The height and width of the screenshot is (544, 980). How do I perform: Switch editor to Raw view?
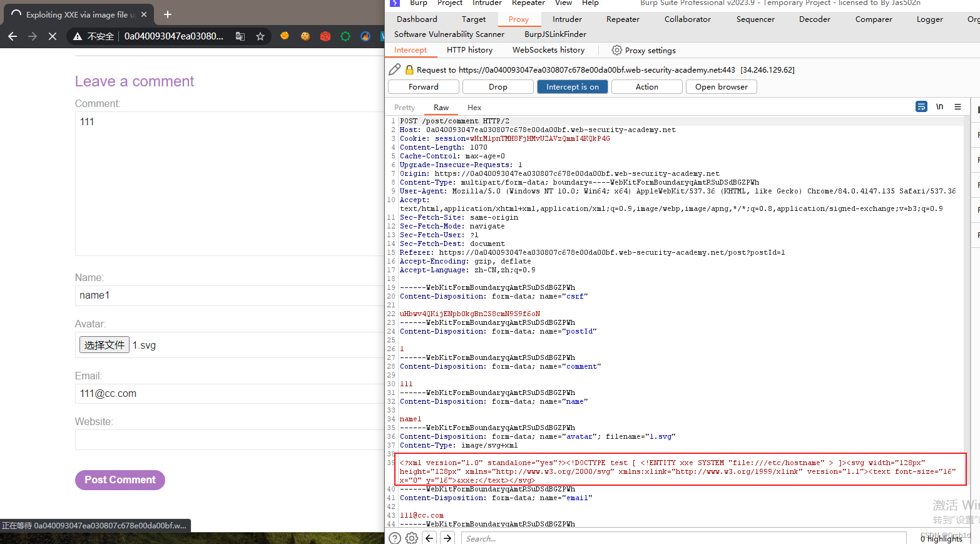pos(441,108)
